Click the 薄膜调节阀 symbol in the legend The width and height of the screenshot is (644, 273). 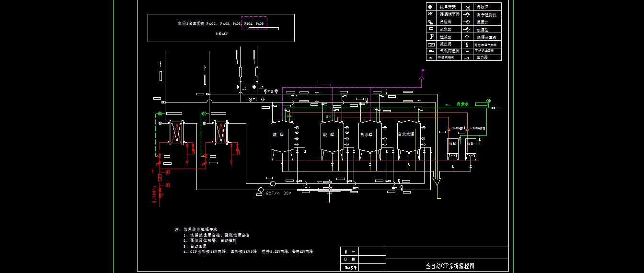click(x=430, y=14)
